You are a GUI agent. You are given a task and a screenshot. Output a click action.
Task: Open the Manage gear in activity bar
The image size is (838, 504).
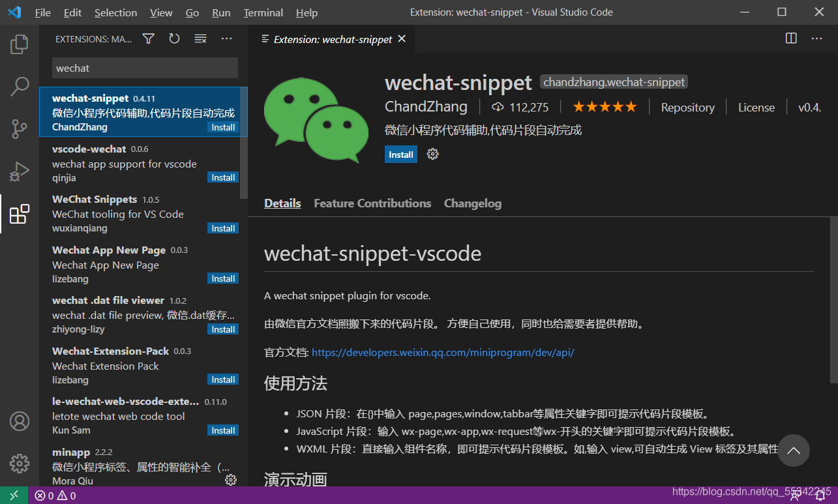(x=20, y=464)
